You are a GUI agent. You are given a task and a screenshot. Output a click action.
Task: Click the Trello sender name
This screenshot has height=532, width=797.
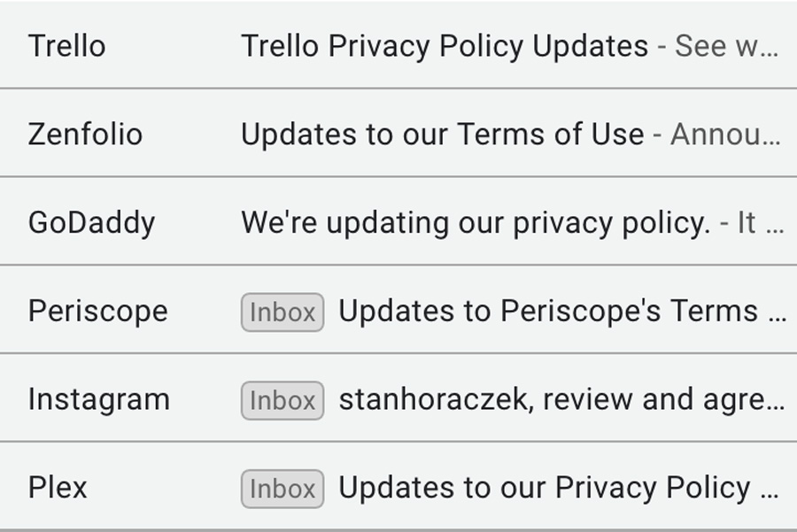(66, 46)
